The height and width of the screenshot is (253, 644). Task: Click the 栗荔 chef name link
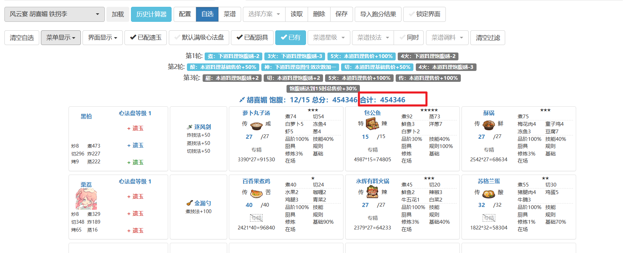click(x=86, y=184)
